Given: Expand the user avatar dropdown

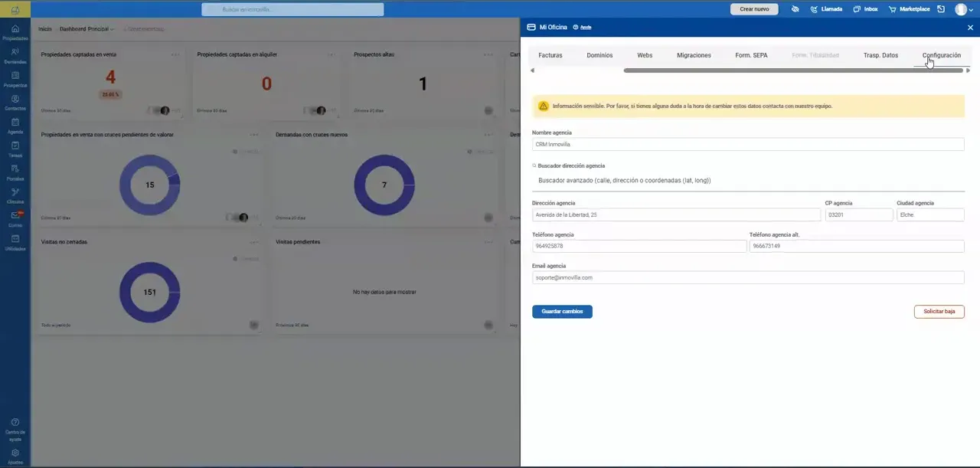Looking at the screenshot, I should (963, 9).
